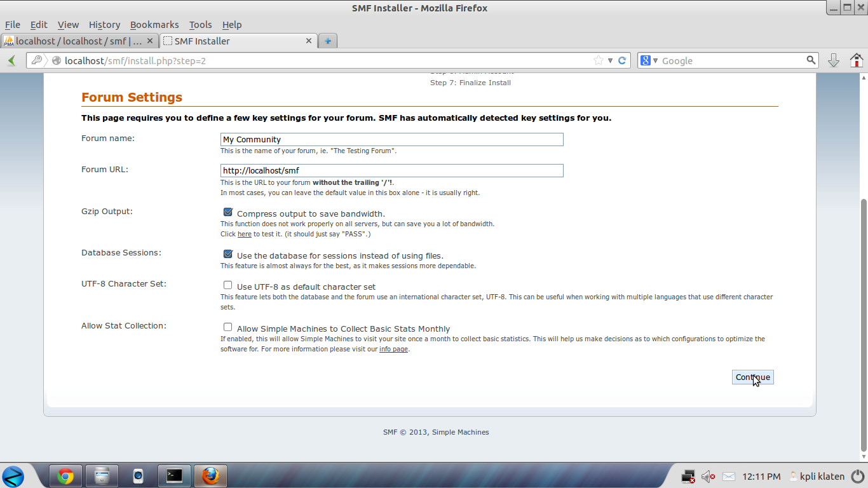Open the stats 'info page' link

point(393,349)
